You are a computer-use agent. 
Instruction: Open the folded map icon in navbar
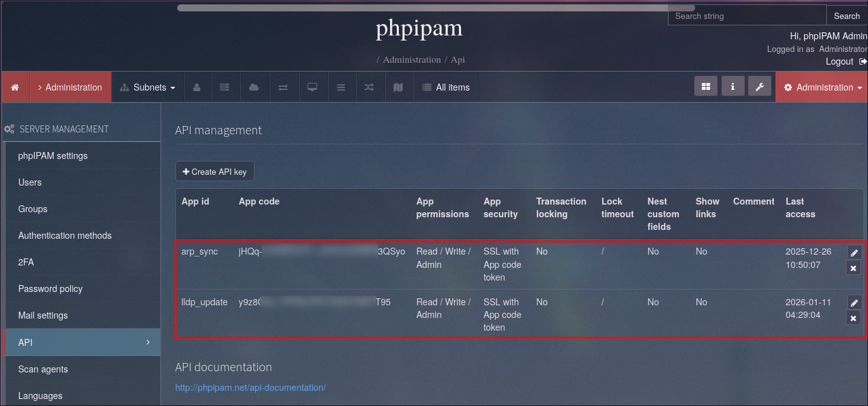click(x=398, y=87)
